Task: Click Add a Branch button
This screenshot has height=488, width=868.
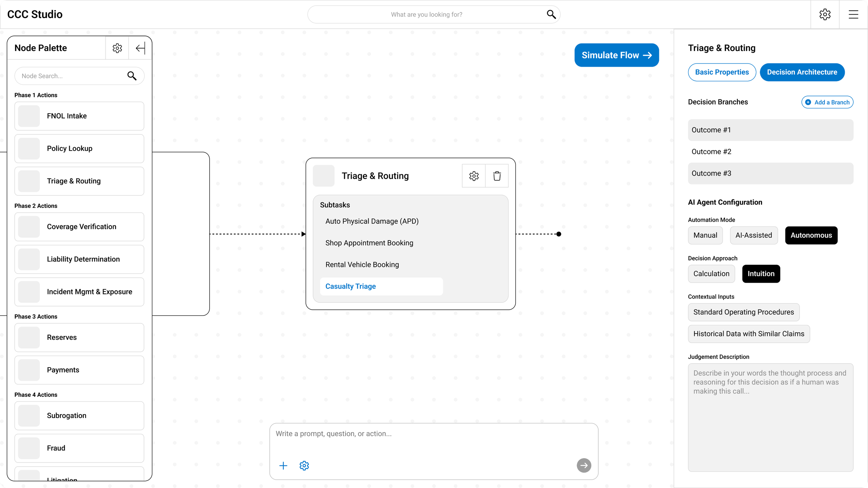Action: [827, 102]
